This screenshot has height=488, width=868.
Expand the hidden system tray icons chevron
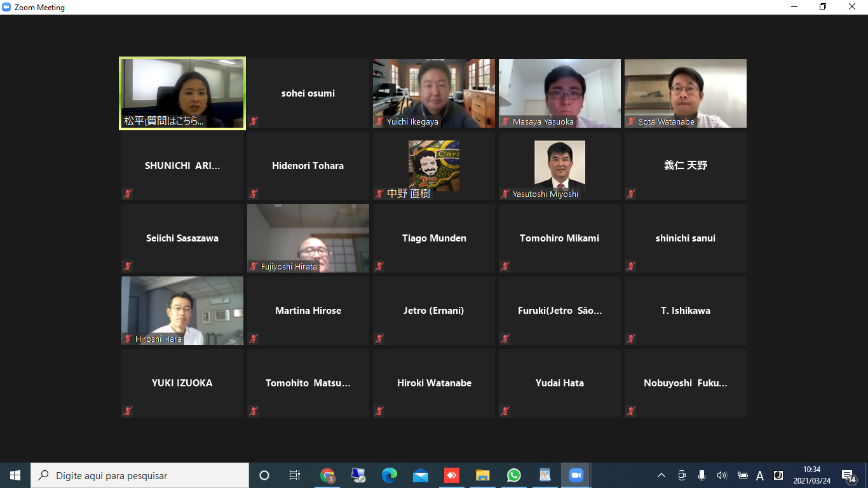[661, 475]
